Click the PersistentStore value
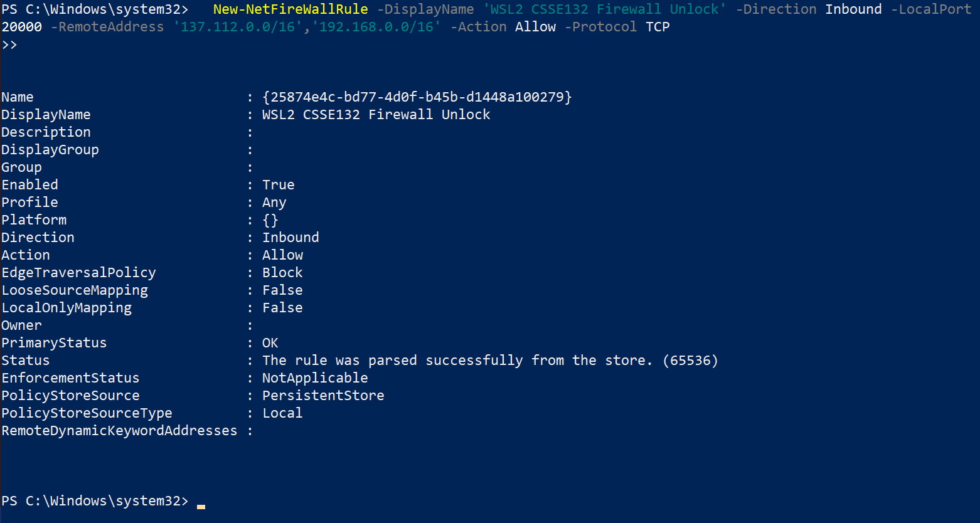The image size is (980, 523). [323, 396]
